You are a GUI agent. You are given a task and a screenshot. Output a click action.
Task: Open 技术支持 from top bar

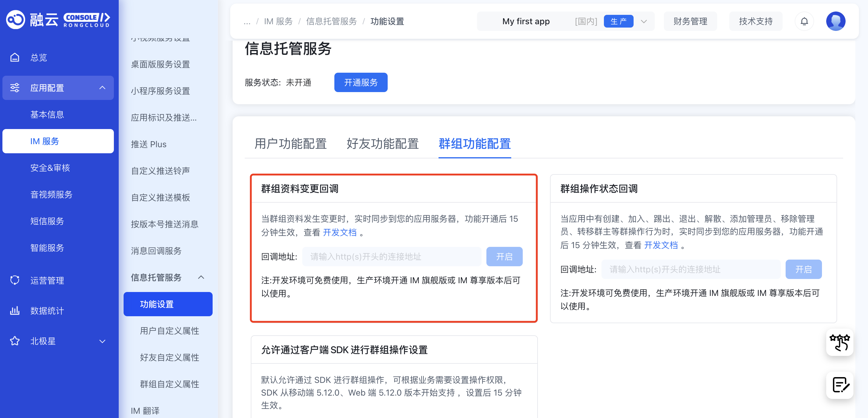point(755,21)
